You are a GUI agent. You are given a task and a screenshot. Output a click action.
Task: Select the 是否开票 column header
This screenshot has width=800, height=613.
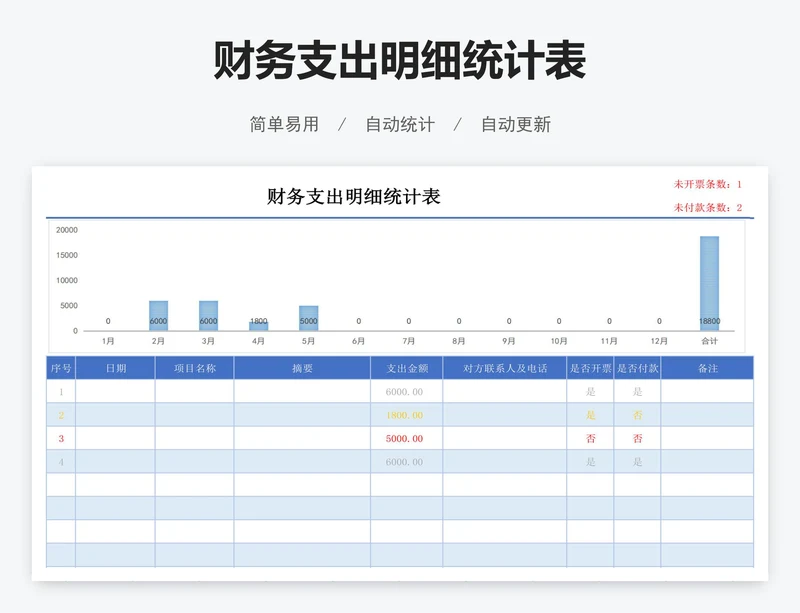(x=591, y=368)
